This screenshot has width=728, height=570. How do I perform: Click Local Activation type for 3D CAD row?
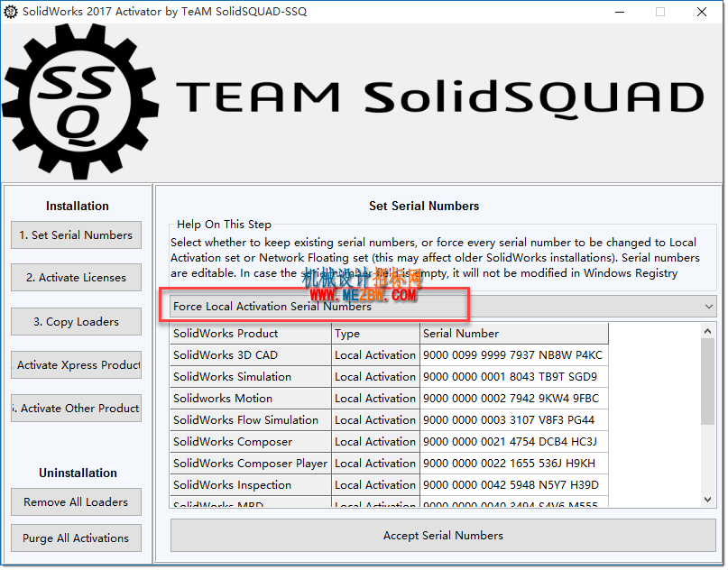[375, 355]
